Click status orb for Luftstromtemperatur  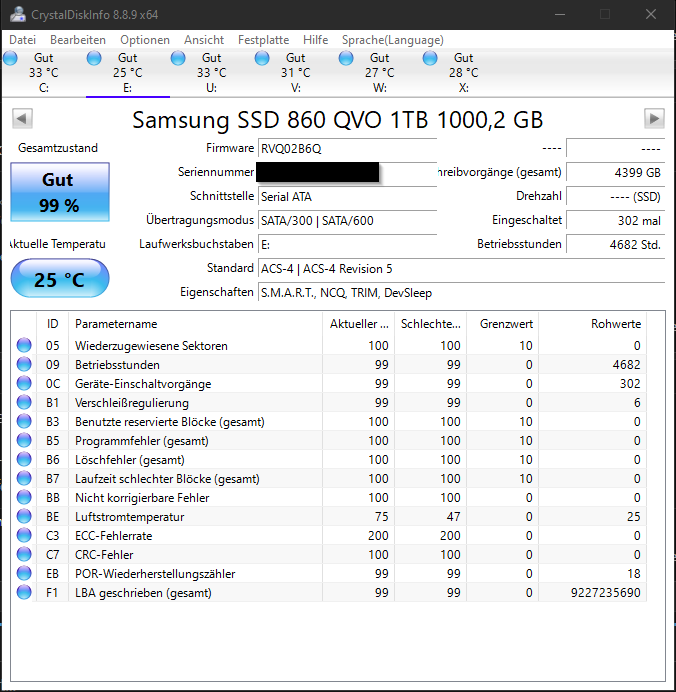tap(24, 516)
